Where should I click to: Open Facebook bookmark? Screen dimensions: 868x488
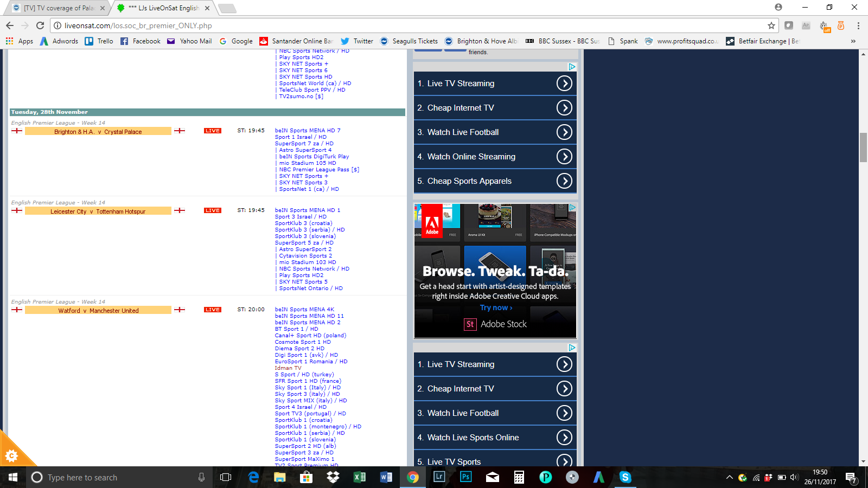tap(141, 41)
